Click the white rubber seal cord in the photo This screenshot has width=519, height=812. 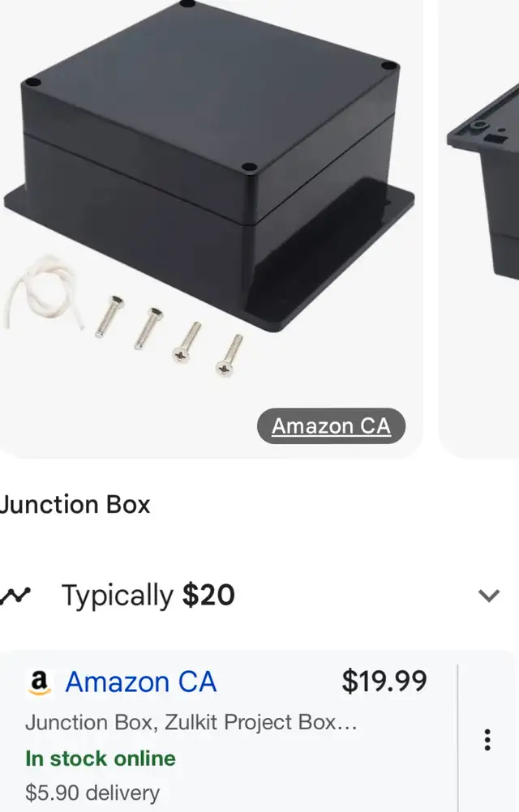click(44, 291)
